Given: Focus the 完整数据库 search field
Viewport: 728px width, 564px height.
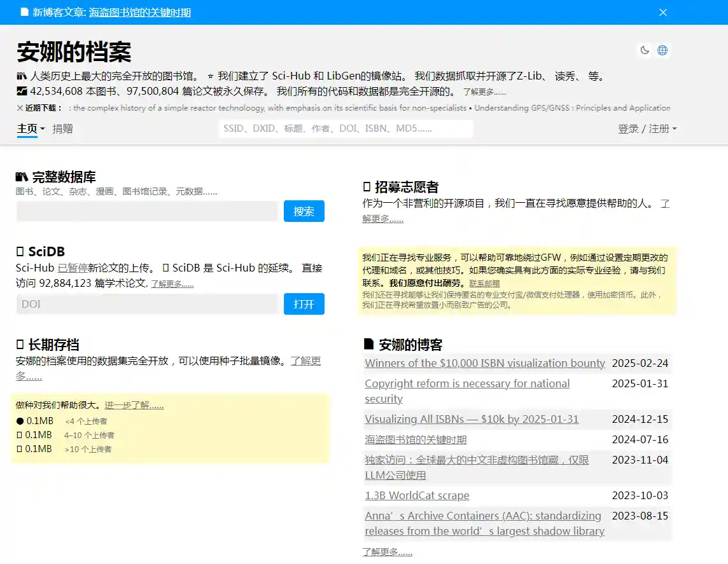Looking at the screenshot, I should 147,211.
